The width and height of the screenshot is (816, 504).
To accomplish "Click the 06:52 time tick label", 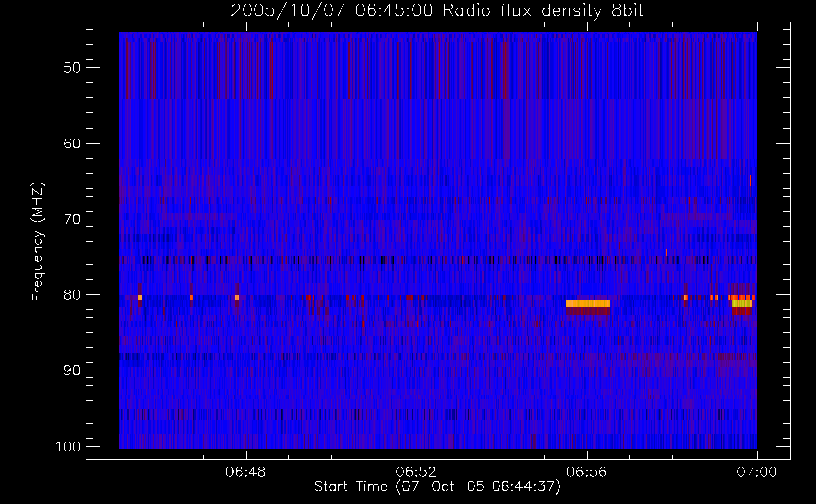I will coord(416,472).
